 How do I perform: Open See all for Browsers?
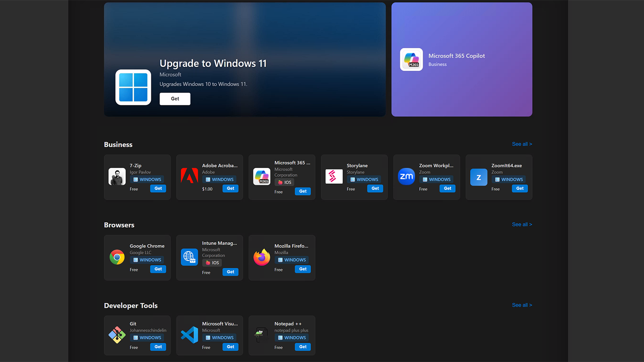coord(522,224)
